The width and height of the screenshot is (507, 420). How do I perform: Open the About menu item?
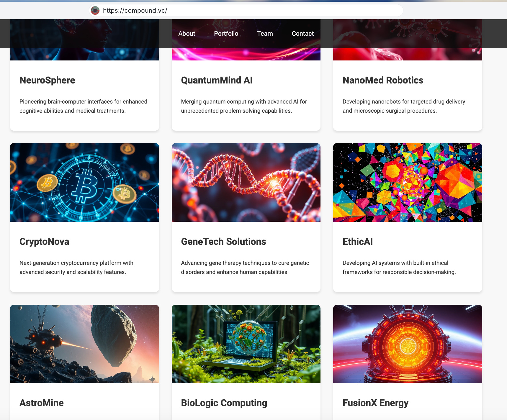coord(187,34)
